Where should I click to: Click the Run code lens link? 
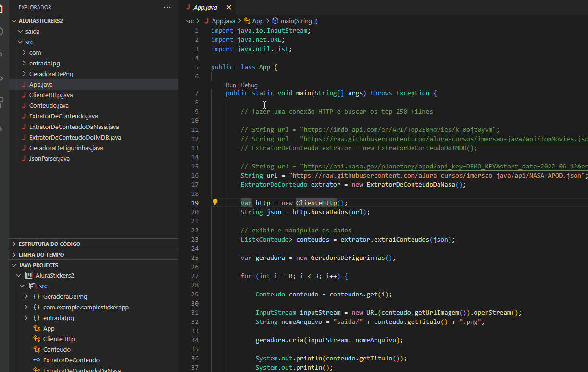231,85
